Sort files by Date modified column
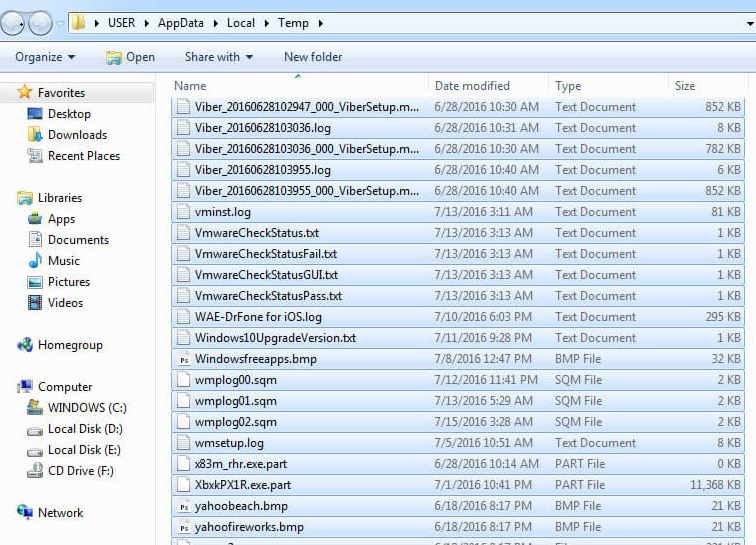The image size is (756, 545). [472, 86]
